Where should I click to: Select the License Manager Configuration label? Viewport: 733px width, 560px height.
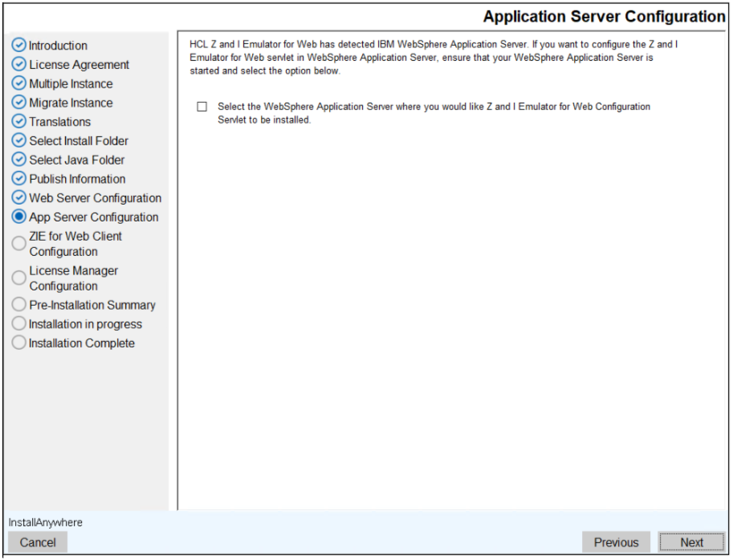click(x=73, y=278)
